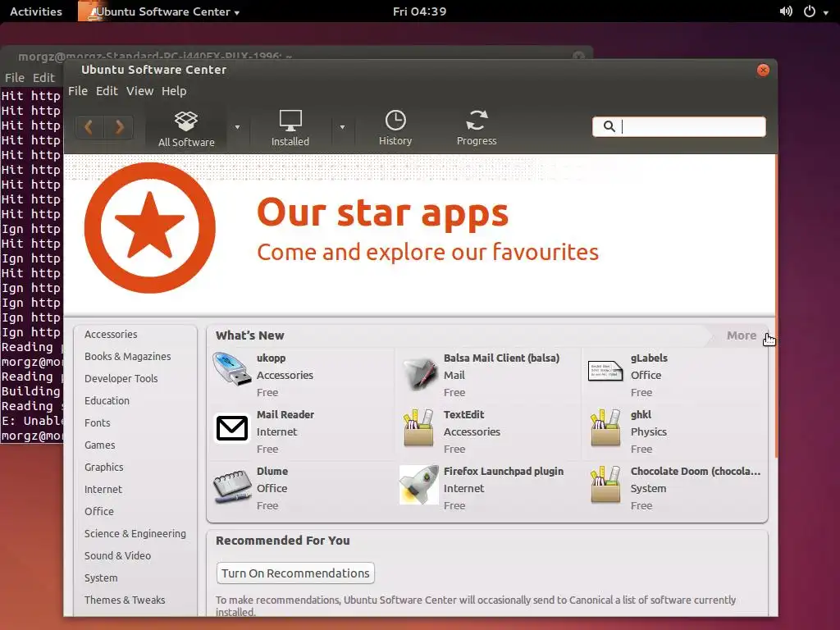Select the Sound & Video category
Screen dimensions: 840x630
point(117,555)
